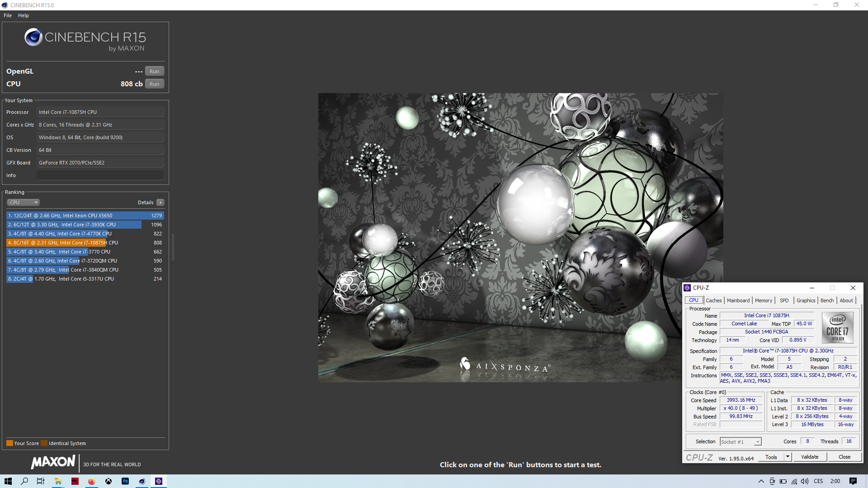Open the Meet Now tray icon
The height and width of the screenshot is (488, 868).
[x=772, y=481]
